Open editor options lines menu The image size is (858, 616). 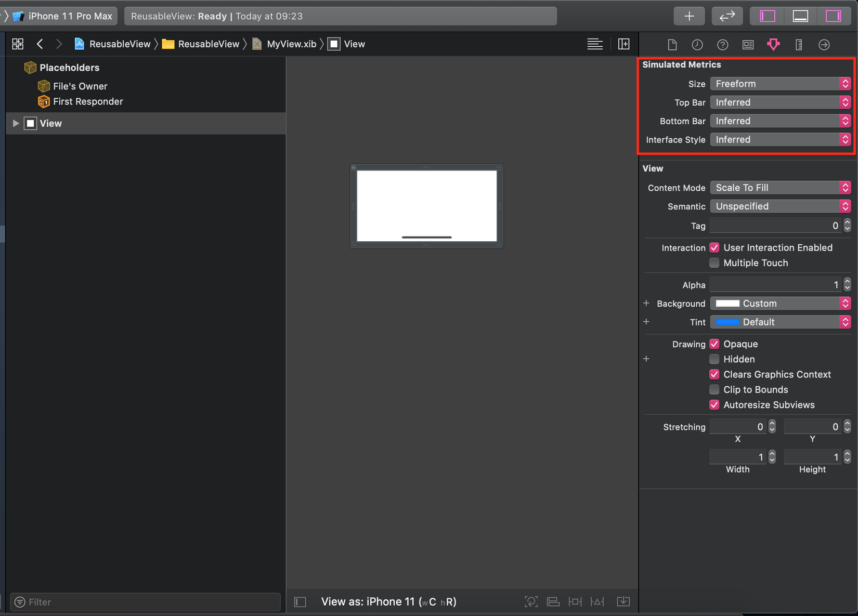coord(595,44)
